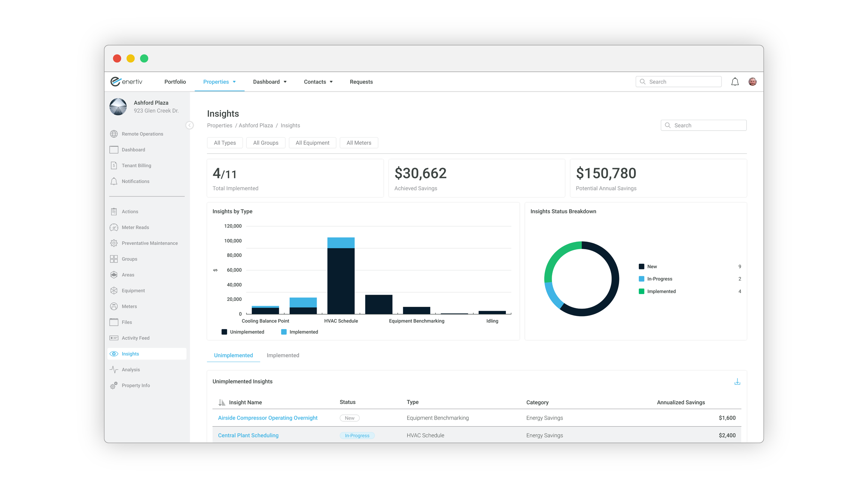The image size is (868, 488).
Task: Toggle Unimplemented series in chart legend
Action: coord(243,332)
